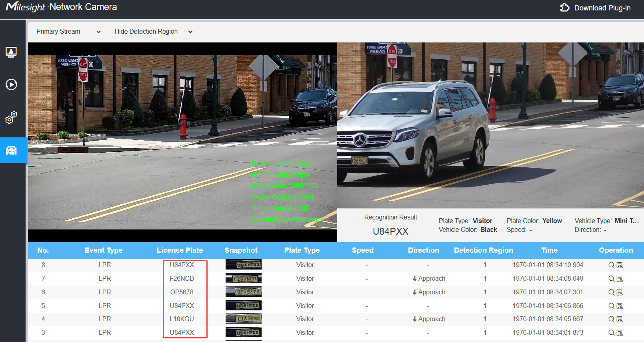Select plate L16KGU in the table

(x=182, y=319)
